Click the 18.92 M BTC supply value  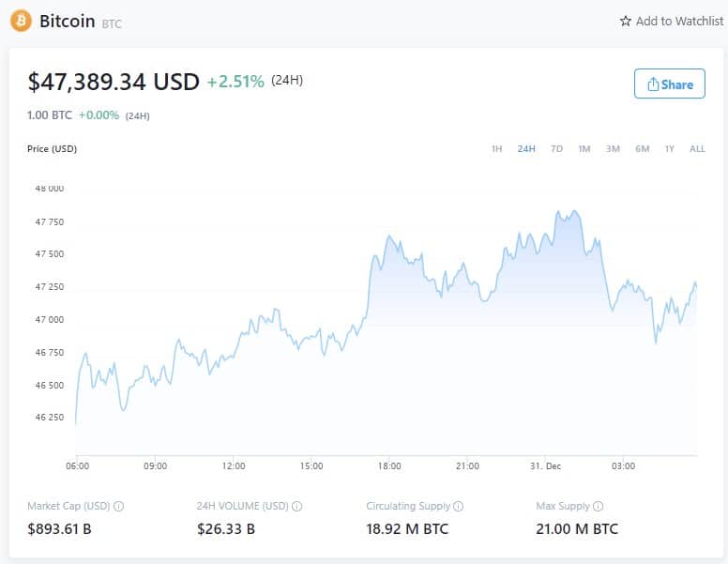407,529
